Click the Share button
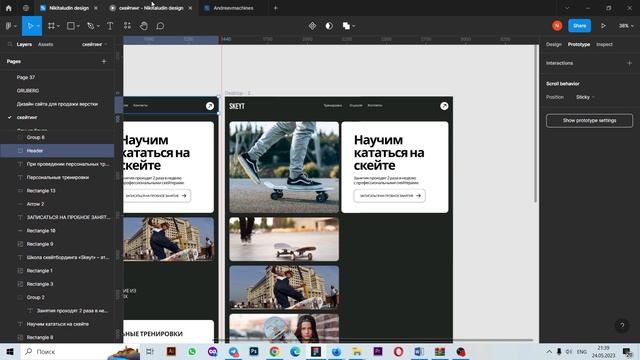Screen dimensions: 640x360 click(580, 26)
